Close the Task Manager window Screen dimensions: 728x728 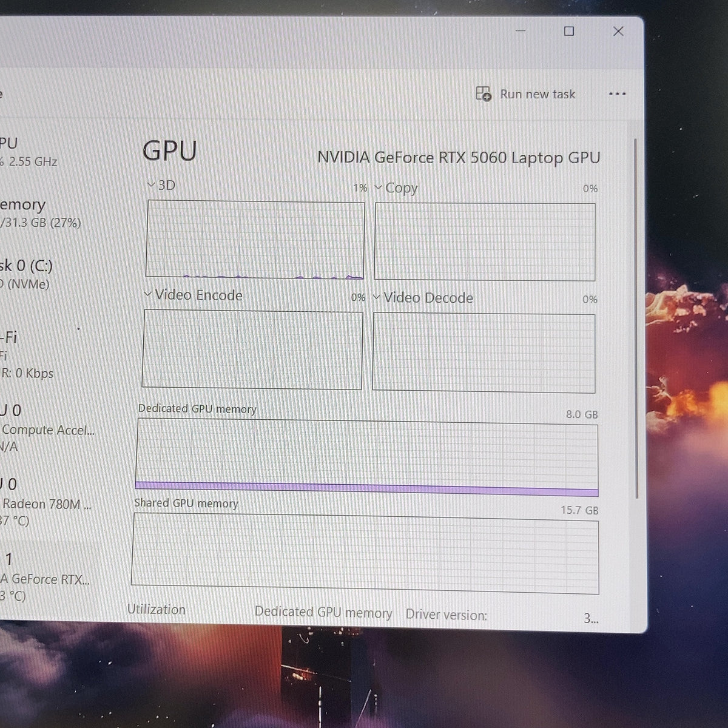click(618, 31)
